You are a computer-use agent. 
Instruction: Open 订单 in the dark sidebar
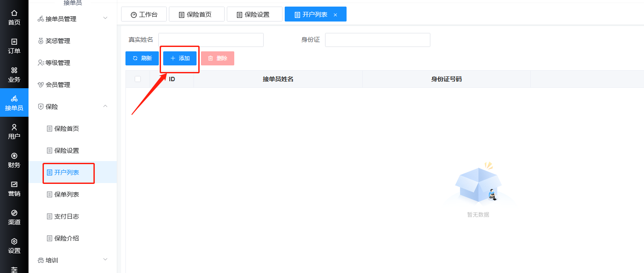pyautogui.click(x=14, y=46)
